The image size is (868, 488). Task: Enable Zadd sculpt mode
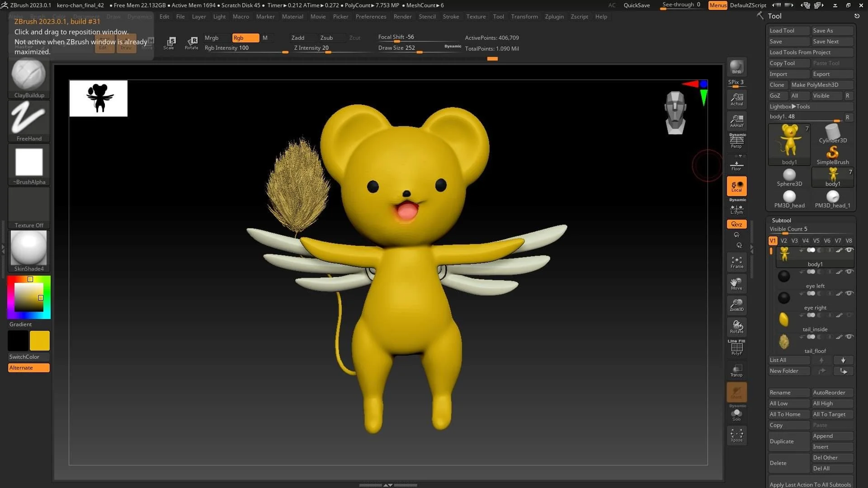coord(297,38)
